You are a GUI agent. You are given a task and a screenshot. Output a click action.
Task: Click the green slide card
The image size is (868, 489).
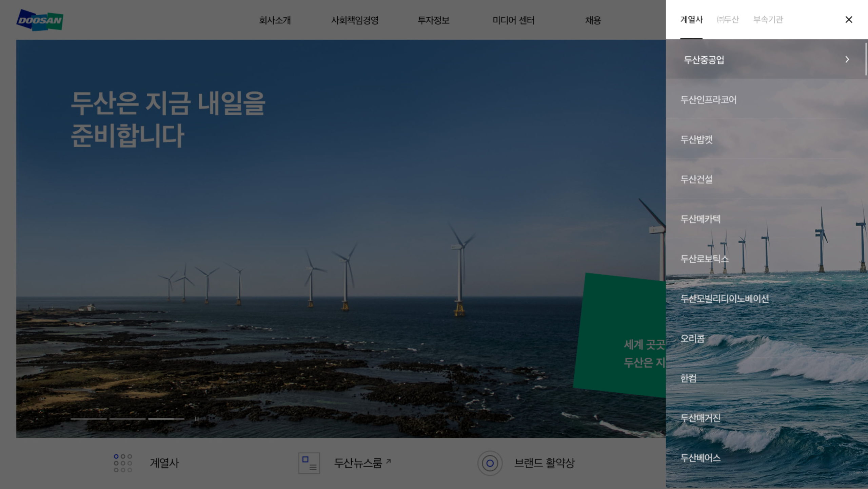620,335
